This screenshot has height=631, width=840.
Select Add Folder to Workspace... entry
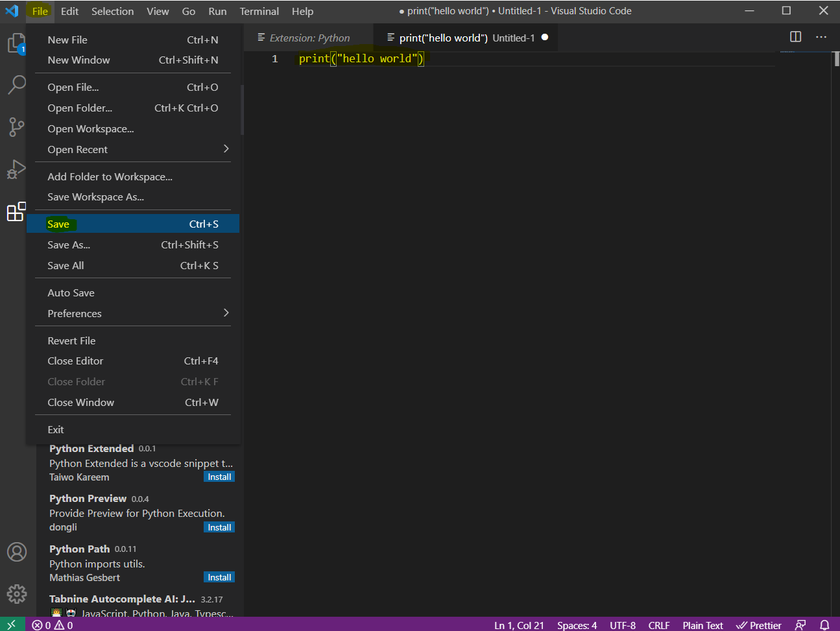[x=133, y=176]
